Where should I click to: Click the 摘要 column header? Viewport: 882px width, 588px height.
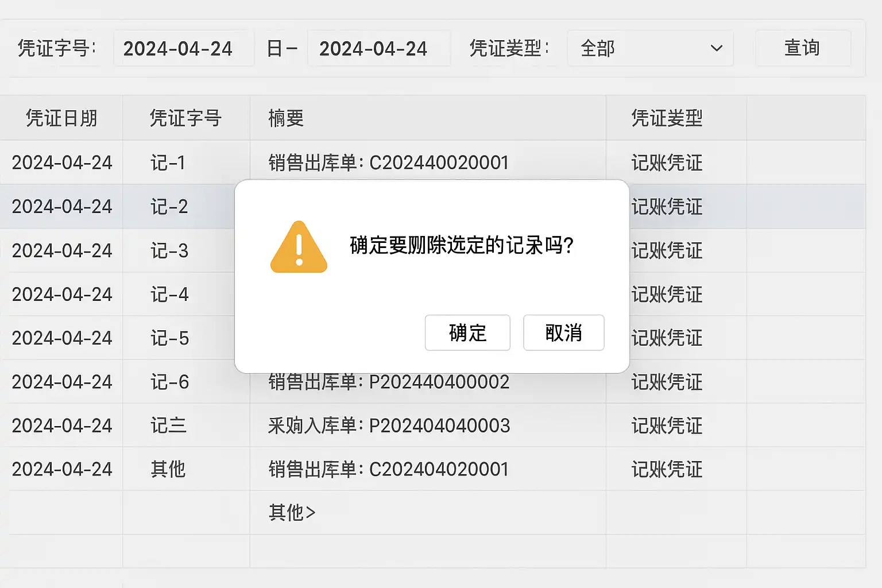coord(286,118)
